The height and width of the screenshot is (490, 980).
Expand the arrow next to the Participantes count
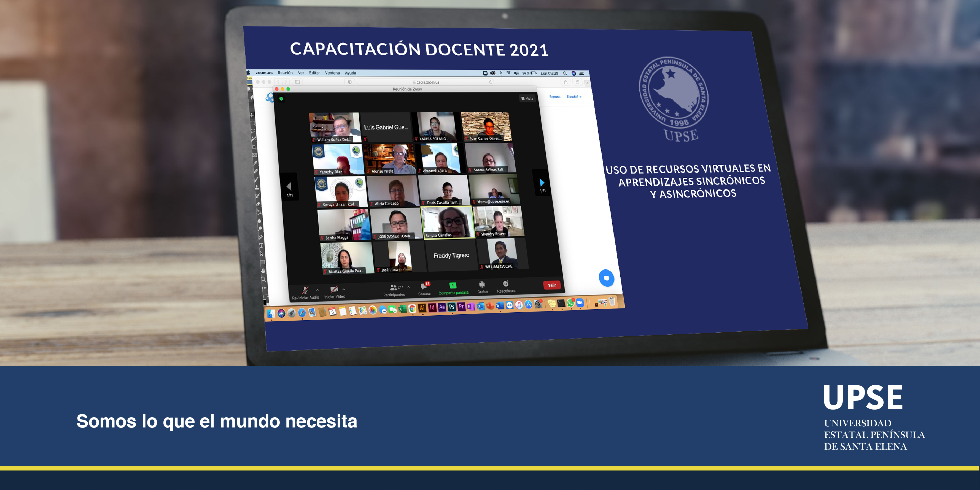point(409,287)
